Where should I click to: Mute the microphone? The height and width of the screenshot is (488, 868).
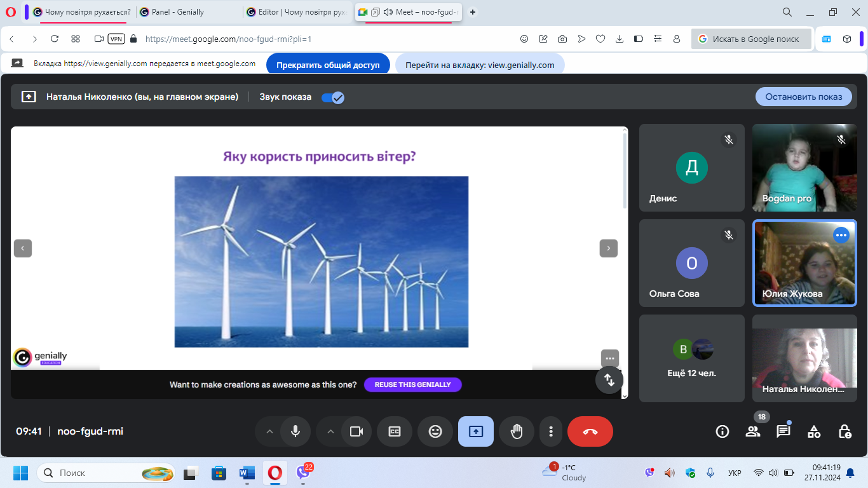pos(295,431)
